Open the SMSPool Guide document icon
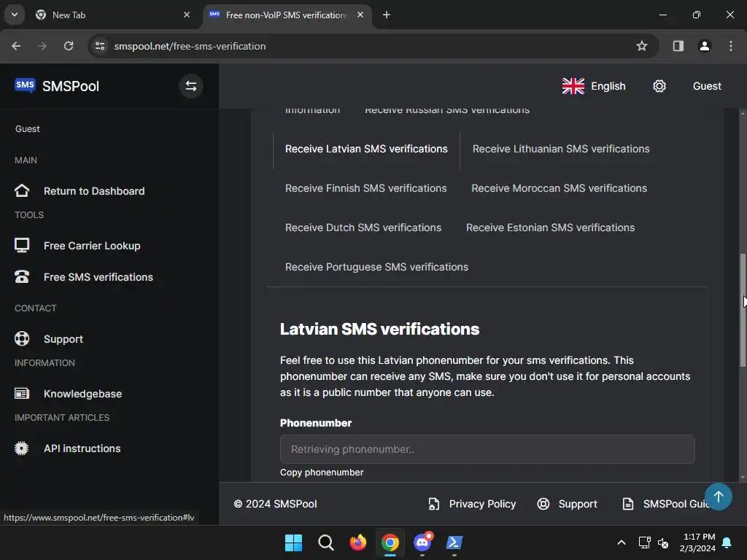 [x=628, y=504]
